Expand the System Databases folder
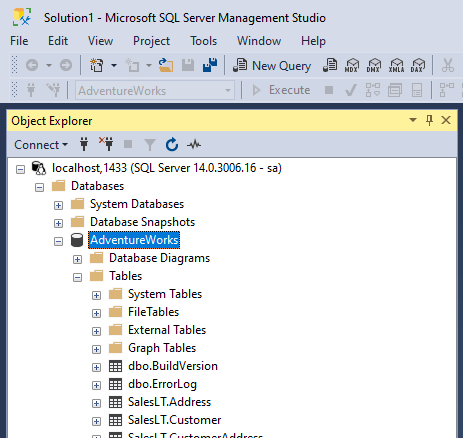The image size is (463, 438). click(58, 205)
